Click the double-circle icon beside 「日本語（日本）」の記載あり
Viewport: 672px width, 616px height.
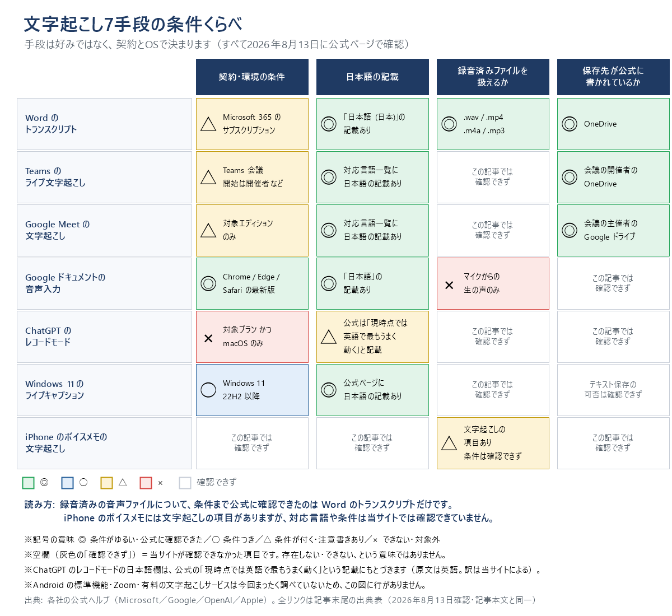(329, 124)
